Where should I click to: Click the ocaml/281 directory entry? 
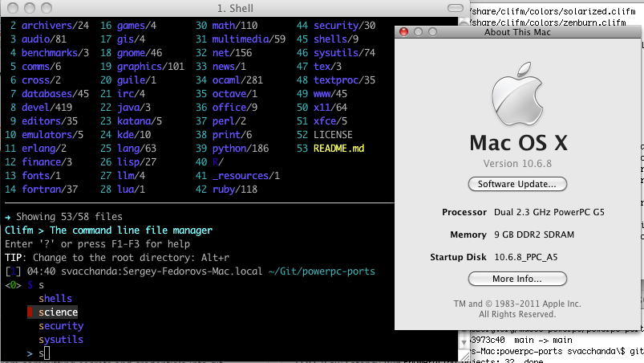(x=237, y=80)
